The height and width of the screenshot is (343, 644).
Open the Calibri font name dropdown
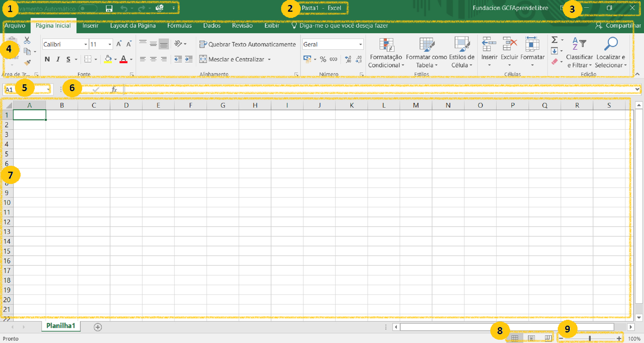coord(86,44)
